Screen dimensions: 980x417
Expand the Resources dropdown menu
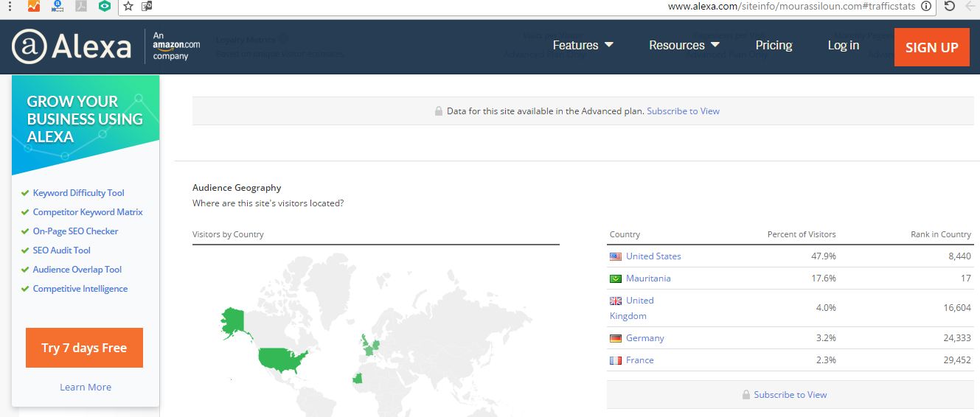click(684, 45)
